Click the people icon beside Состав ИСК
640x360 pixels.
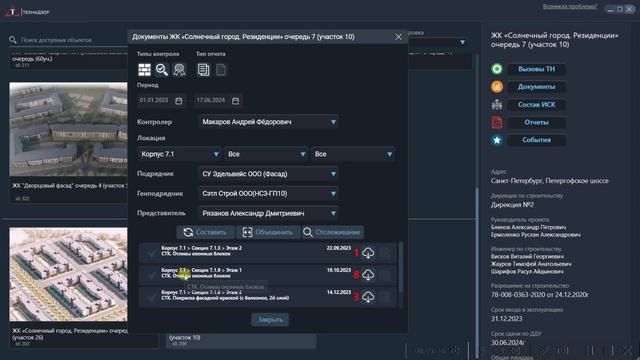pos(497,104)
